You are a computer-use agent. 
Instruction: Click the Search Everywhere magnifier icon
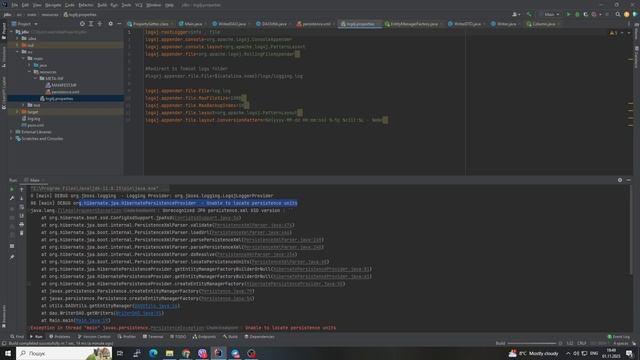coord(618,14)
